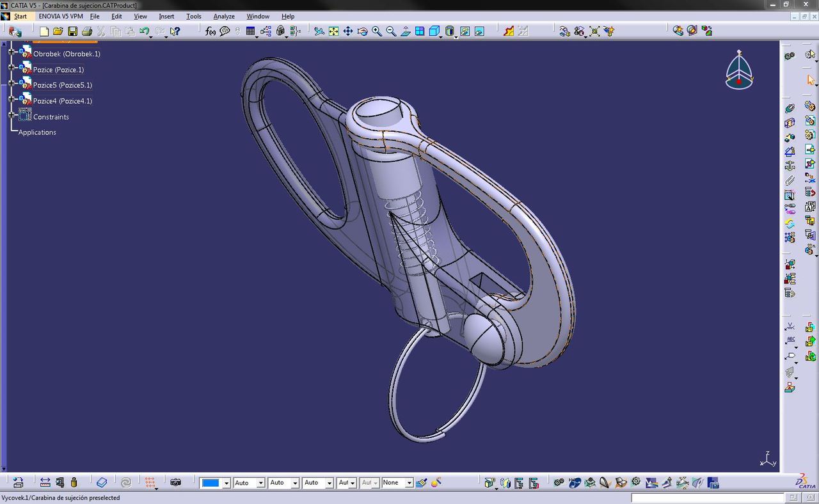Expand the Pozice (Pozice.1) tree node
The image size is (819, 504).
click(x=11, y=67)
